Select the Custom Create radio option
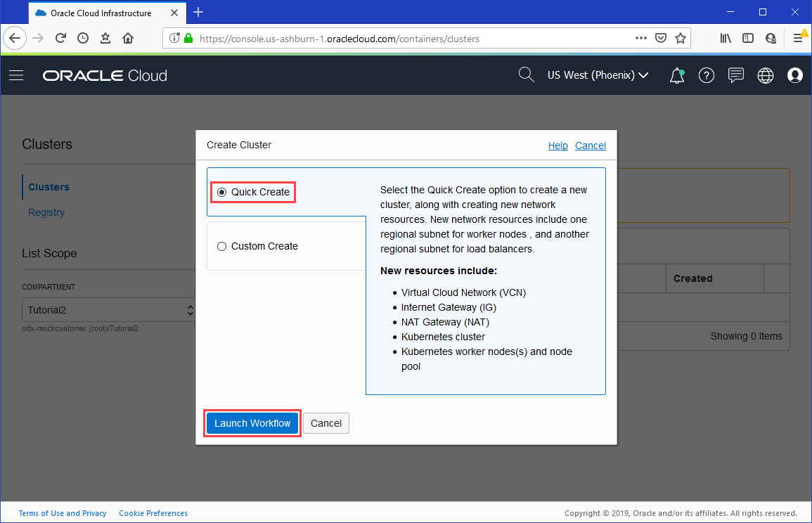Screen dimensions: 812x523 click(x=221, y=247)
